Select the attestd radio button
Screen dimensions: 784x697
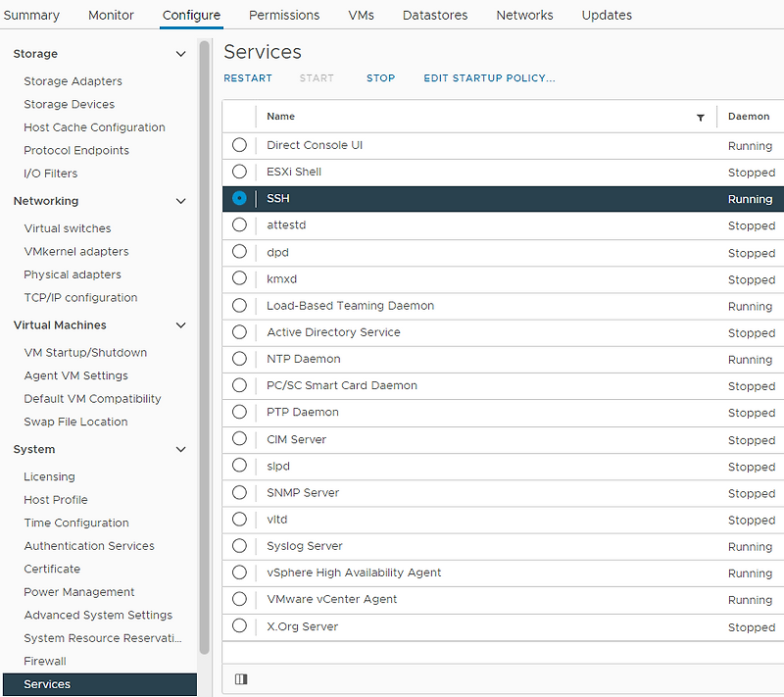pos(239,225)
